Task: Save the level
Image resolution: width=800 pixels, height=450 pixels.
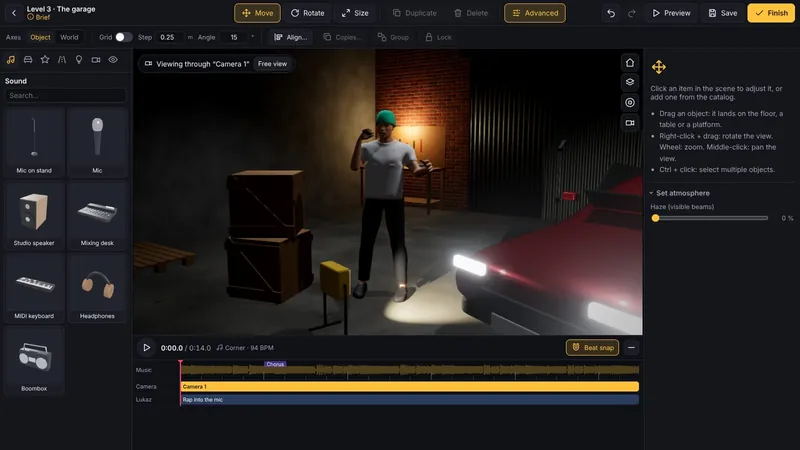Action: pyautogui.click(x=723, y=13)
